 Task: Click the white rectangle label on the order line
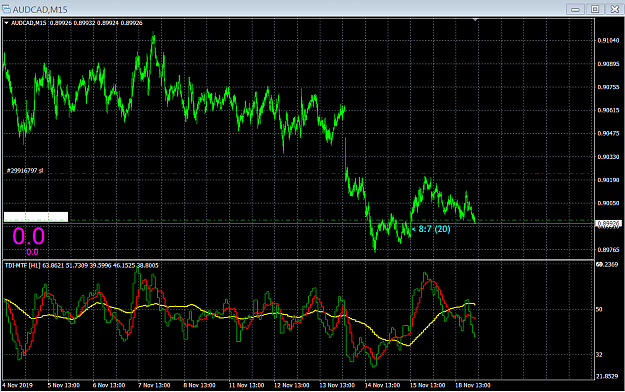(x=36, y=217)
